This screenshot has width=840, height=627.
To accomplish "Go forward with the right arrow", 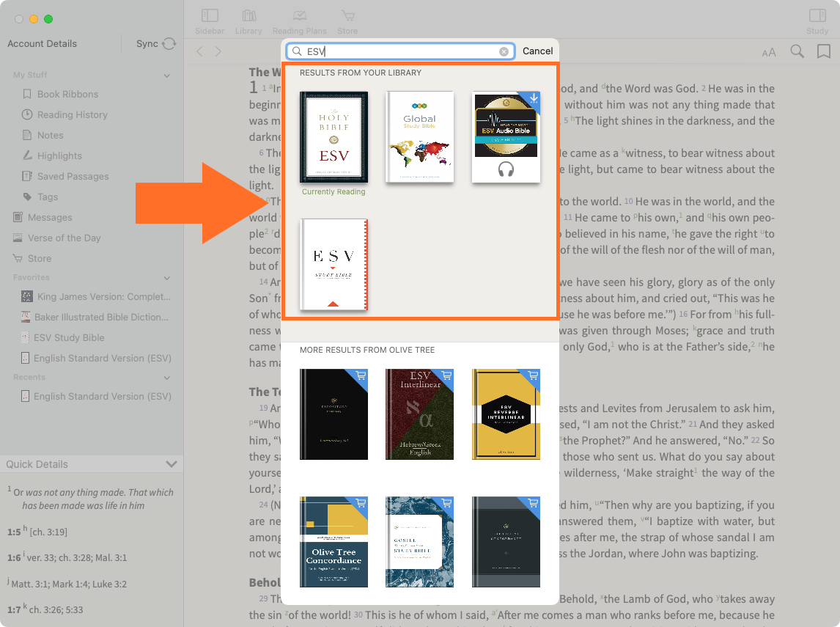I will point(218,51).
